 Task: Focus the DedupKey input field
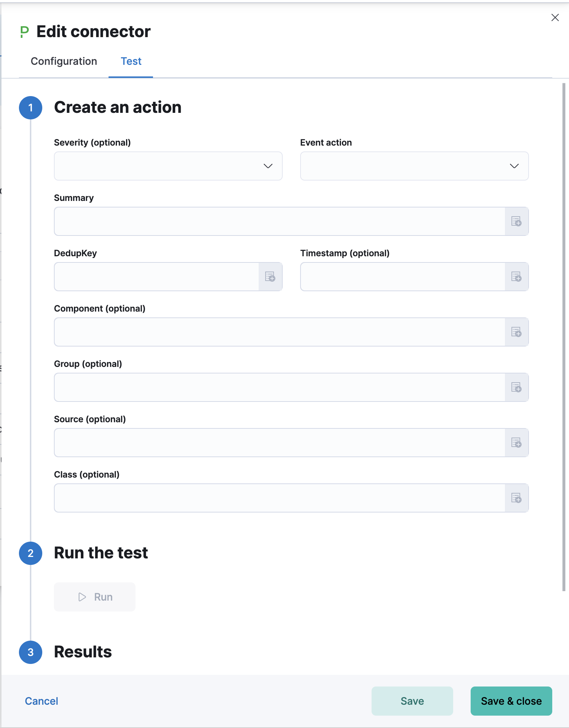[x=157, y=277]
